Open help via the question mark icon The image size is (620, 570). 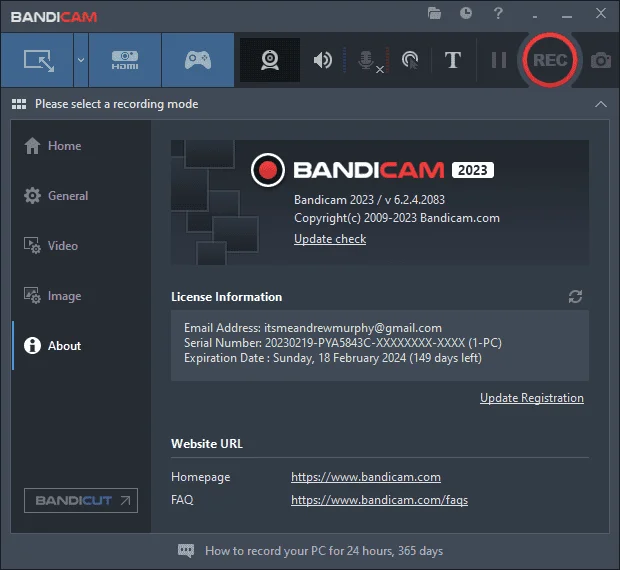[498, 13]
